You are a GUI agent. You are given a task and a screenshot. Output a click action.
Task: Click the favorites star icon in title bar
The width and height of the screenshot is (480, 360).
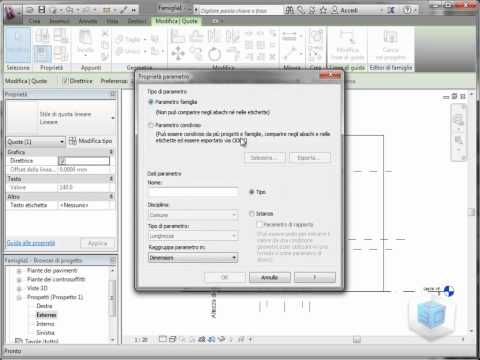click(323, 10)
